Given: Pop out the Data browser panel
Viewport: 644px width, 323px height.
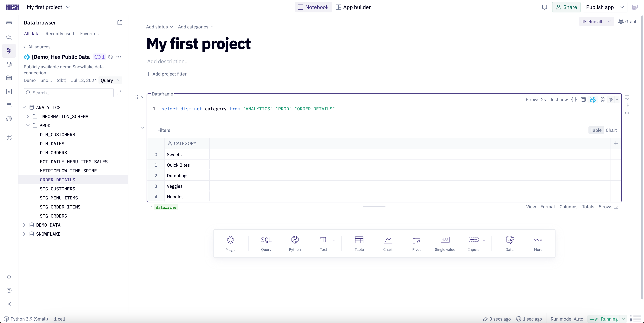Looking at the screenshot, I should (120, 23).
